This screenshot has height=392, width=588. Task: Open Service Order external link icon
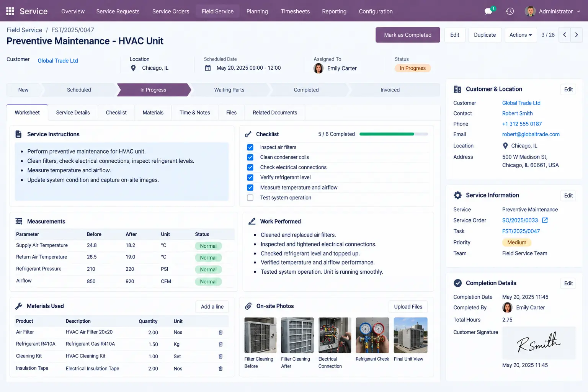pos(545,220)
